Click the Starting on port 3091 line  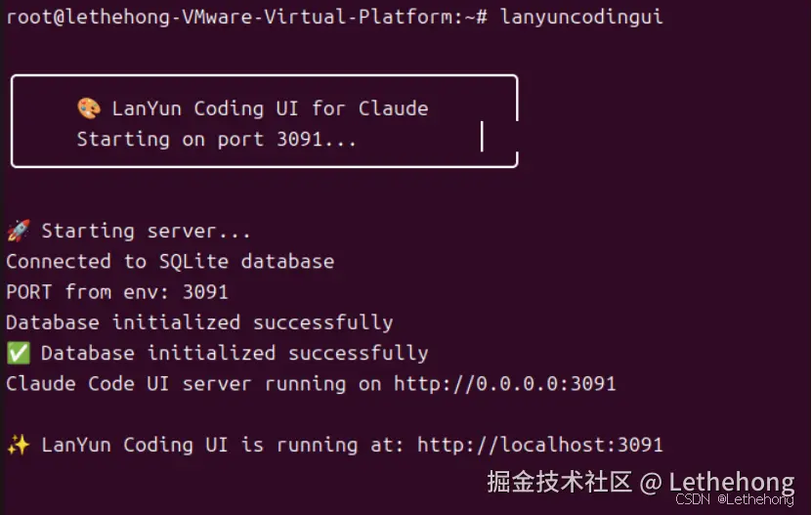[x=217, y=140]
